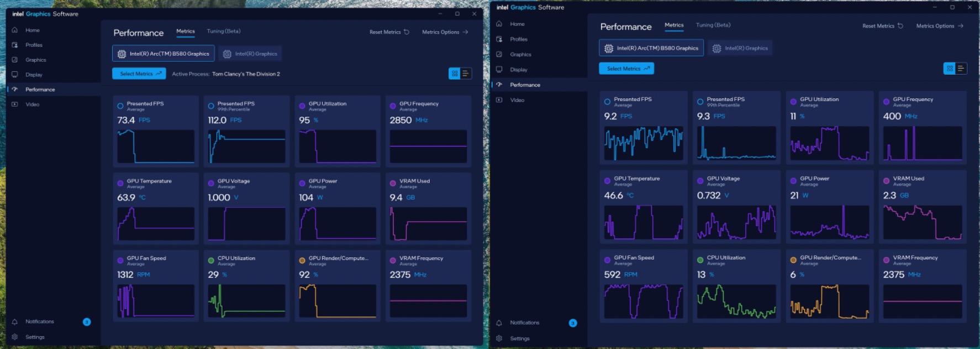The image size is (980, 349).
Task: Open Home icon in left window sidebar
Action: tap(15, 30)
